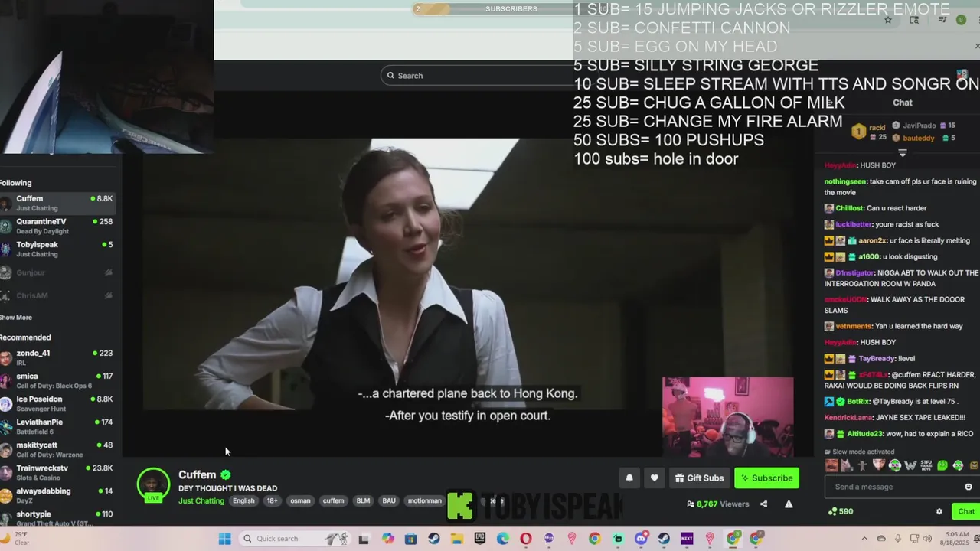Open Opera browser from the taskbar

coord(526,539)
